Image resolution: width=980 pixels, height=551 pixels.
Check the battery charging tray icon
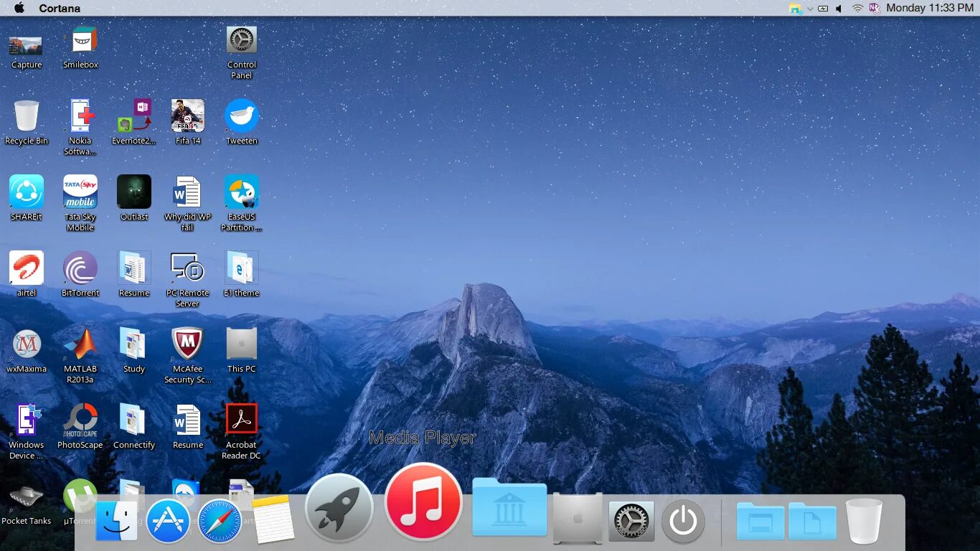click(x=823, y=9)
